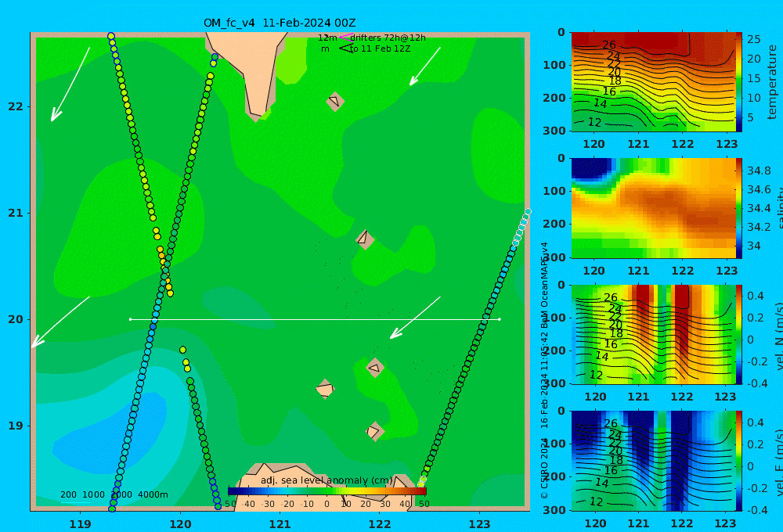
Task: Click the 'temperature' colorbar axis label
Action: point(773,82)
